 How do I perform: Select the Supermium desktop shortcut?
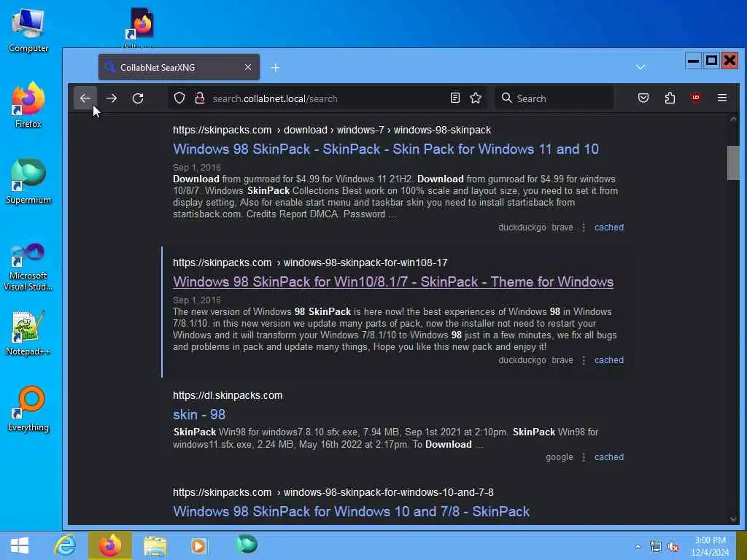tap(28, 182)
